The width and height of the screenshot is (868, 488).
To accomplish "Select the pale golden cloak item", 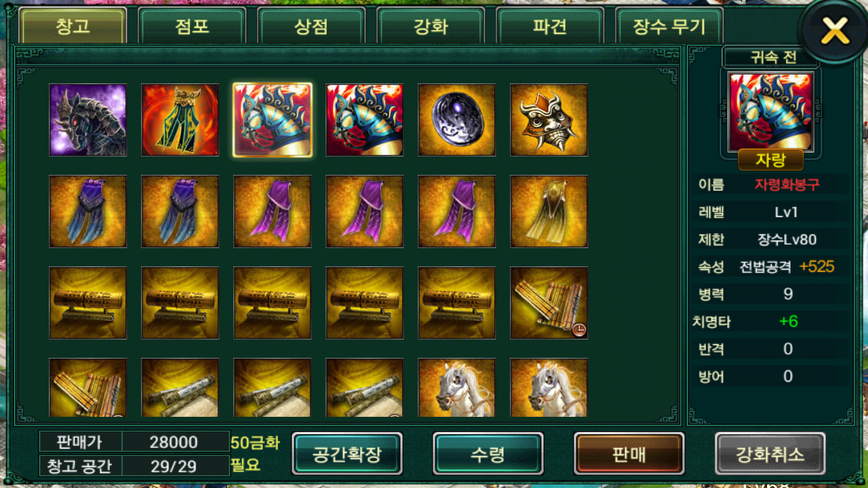I will (x=549, y=211).
